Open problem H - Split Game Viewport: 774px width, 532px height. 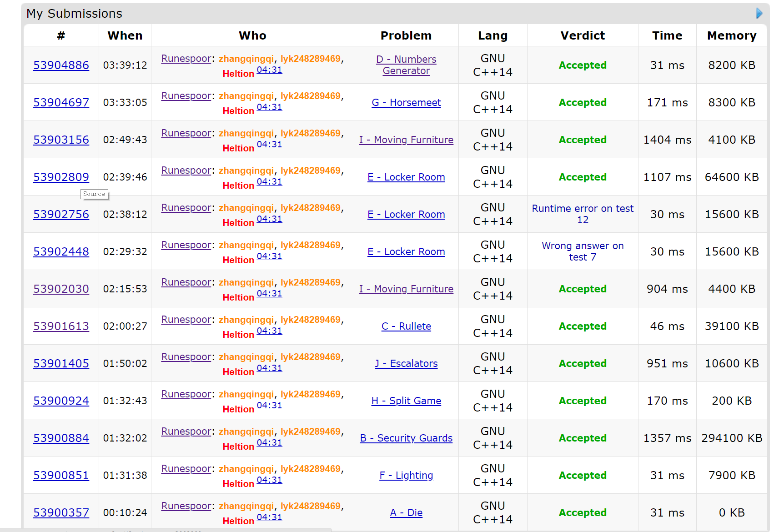(x=406, y=401)
